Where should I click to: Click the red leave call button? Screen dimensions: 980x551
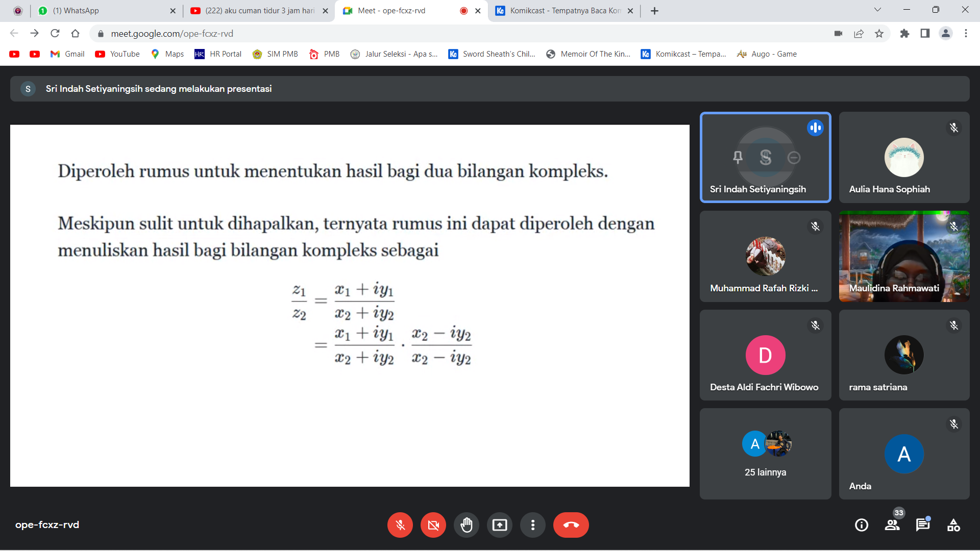coord(571,525)
